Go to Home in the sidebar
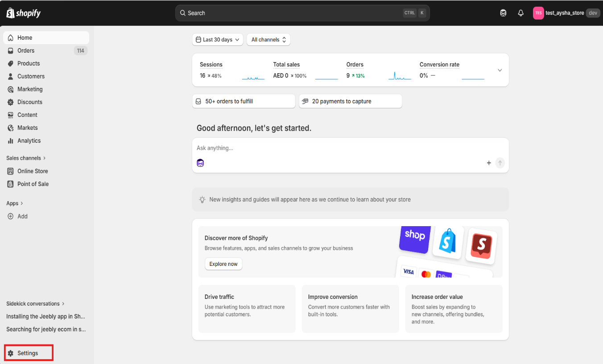The image size is (603, 364). point(46,38)
